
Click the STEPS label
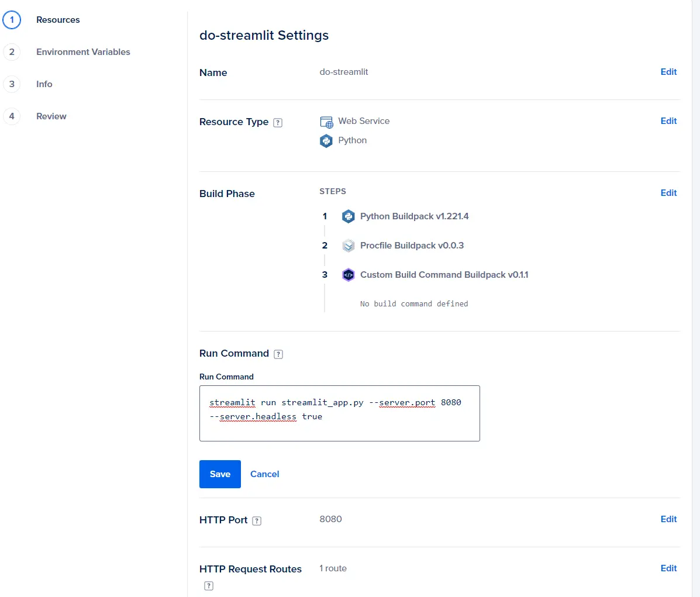(333, 192)
